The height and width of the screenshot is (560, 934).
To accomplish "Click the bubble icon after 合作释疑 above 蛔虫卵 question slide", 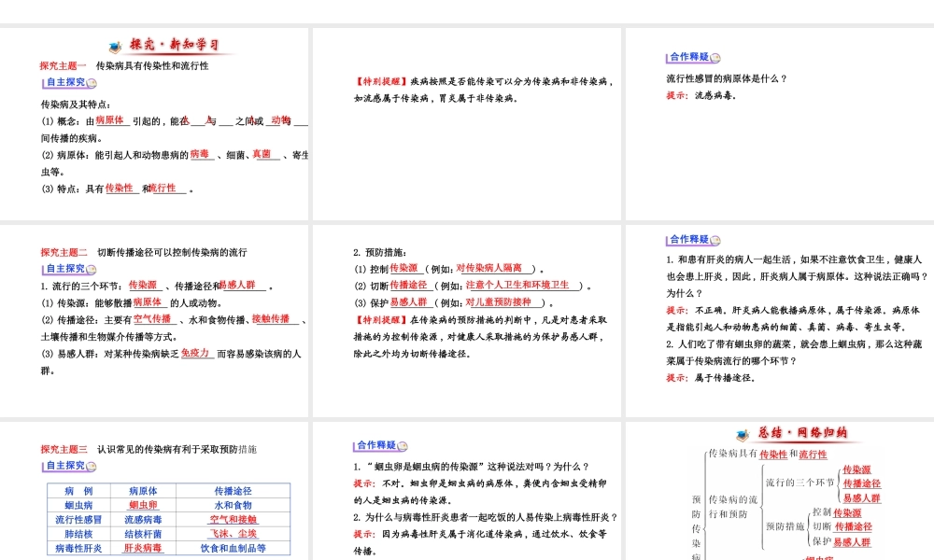I will coord(403,446).
